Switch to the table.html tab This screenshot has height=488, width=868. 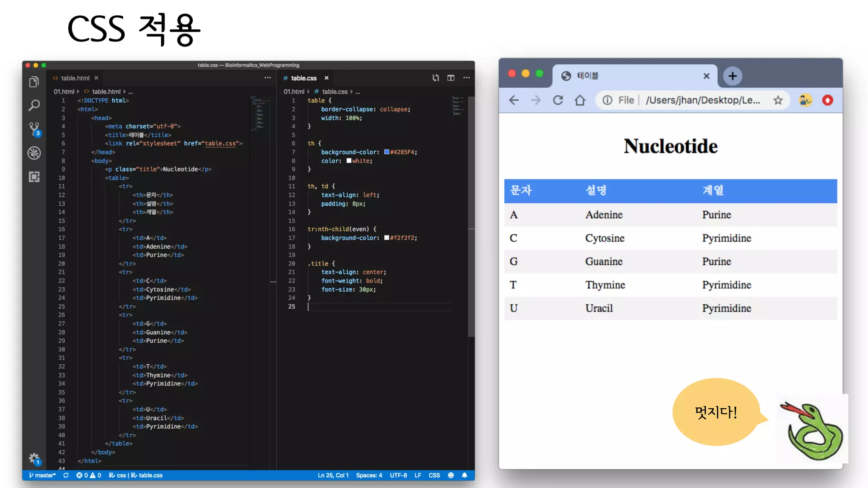tap(75, 78)
